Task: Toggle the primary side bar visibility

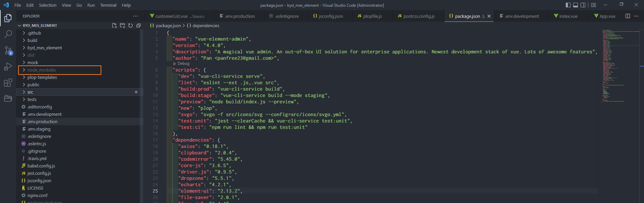Action: pos(568,5)
